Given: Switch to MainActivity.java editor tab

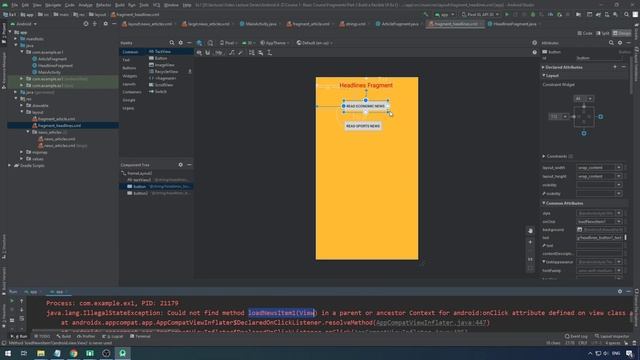Looking at the screenshot, I should pyautogui.click(x=260, y=24).
